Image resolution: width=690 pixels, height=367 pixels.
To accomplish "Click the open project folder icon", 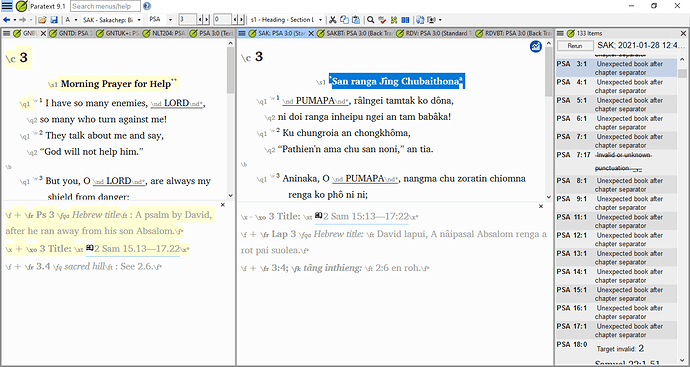I will [42, 20].
